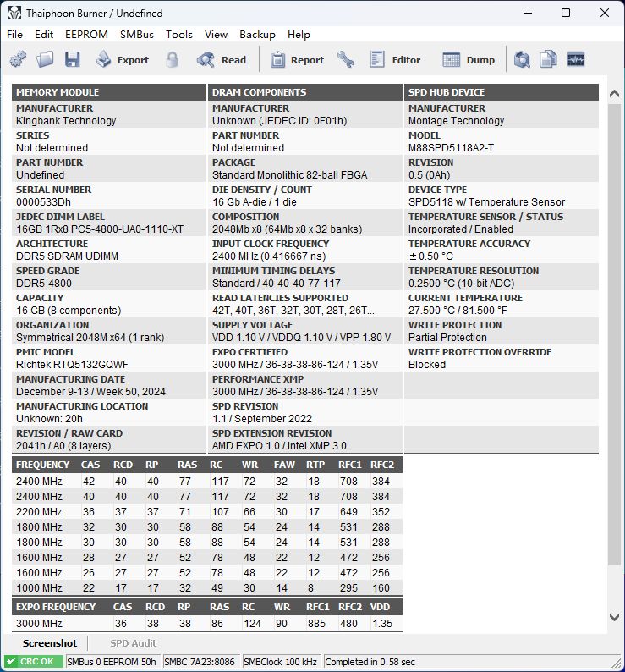625x672 pixels.
Task: Click 'December 9-13 / Week 50, 2024' date
Action: pos(90,391)
